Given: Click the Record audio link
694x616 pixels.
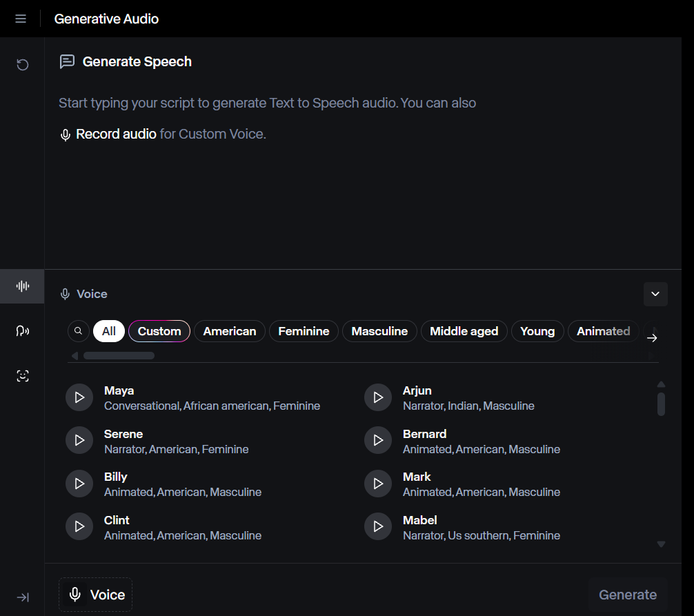Looking at the screenshot, I should (116, 134).
